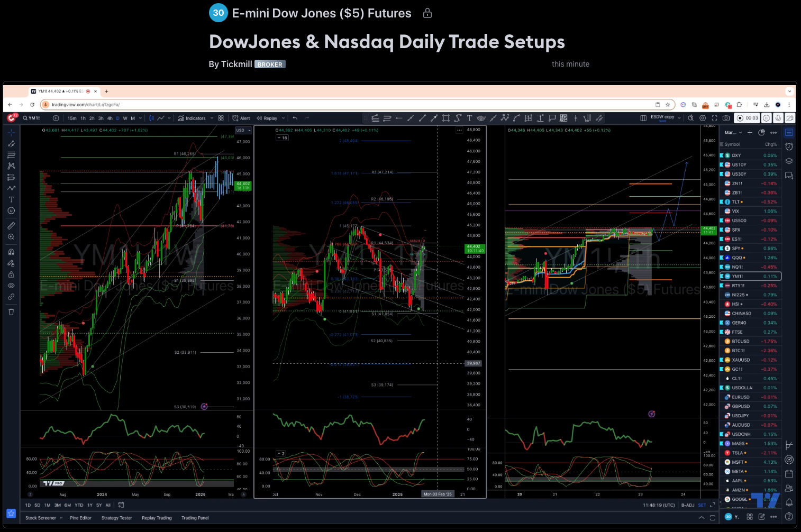Select XAUUSD in the watchlist

coord(751,360)
